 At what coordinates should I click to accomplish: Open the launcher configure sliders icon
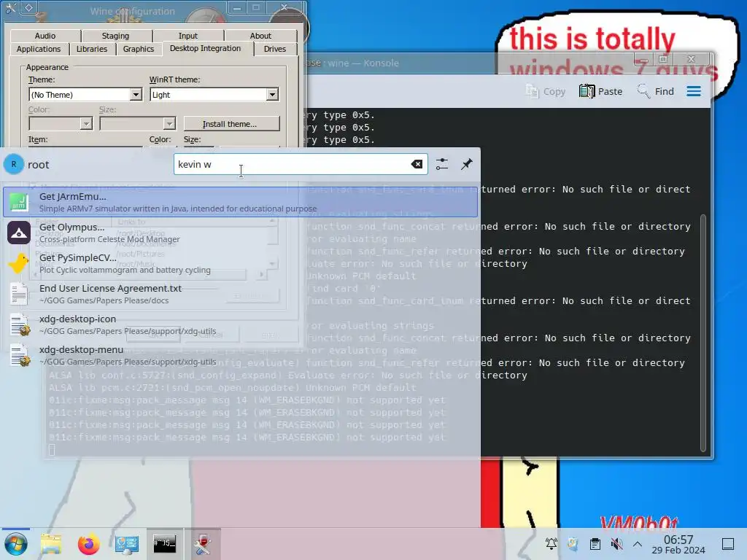click(x=441, y=164)
